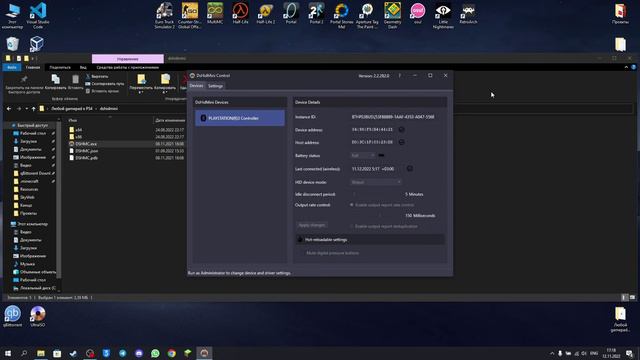Open Portal desktop shortcut
The height and width of the screenshot is (360, 640).
pos(291,13)
